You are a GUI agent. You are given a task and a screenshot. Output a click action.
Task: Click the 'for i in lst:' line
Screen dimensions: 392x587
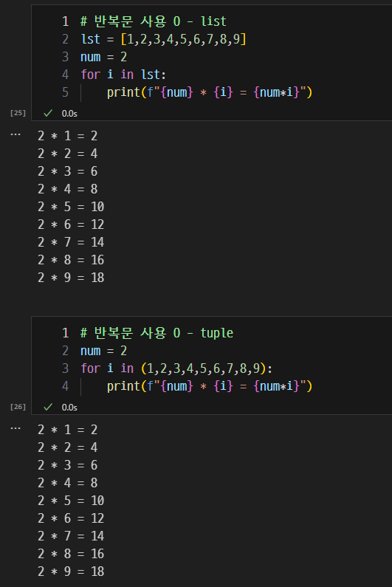pyautogui.click(x=123, y=75)
